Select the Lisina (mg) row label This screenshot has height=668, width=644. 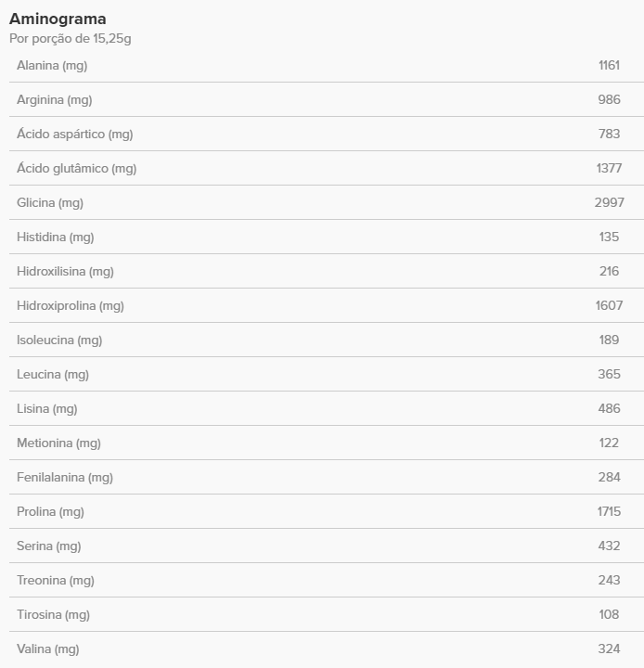pyautogui.click(x=46, y=408)
